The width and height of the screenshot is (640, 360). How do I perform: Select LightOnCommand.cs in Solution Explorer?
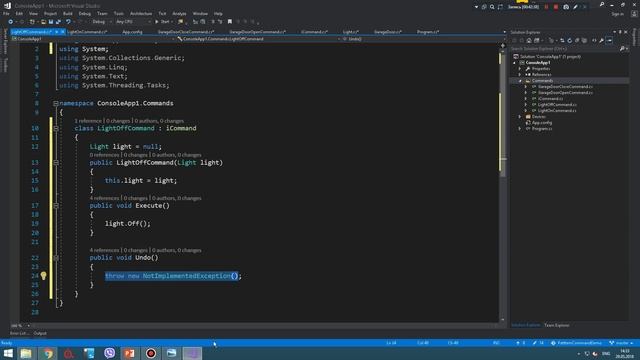(557, 111)
